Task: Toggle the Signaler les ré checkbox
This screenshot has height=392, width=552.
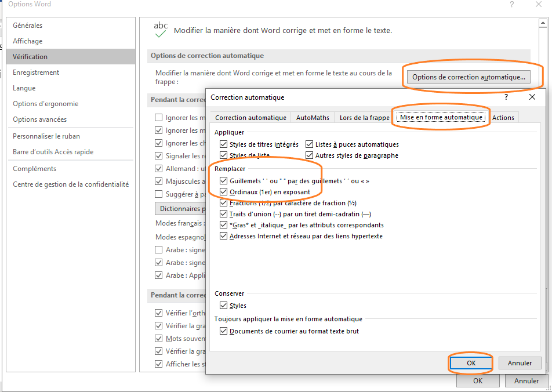Action: click(x=159, y=155)
